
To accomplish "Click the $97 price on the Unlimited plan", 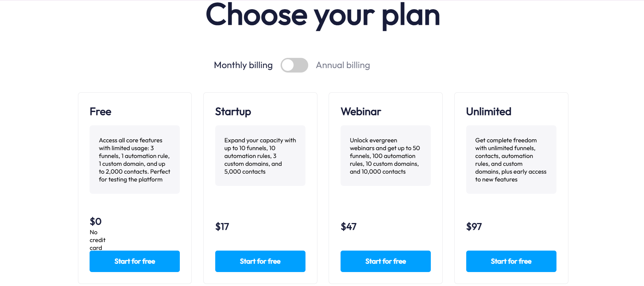I will (474, 226).
